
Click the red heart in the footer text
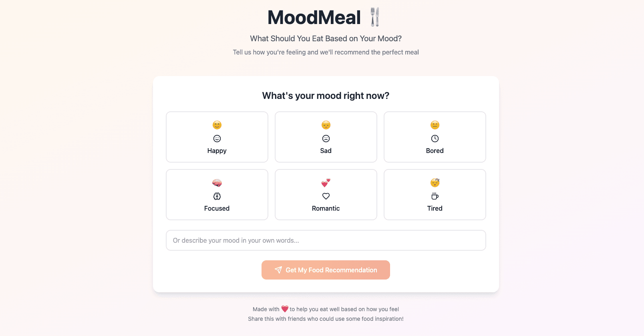(285, 309)
